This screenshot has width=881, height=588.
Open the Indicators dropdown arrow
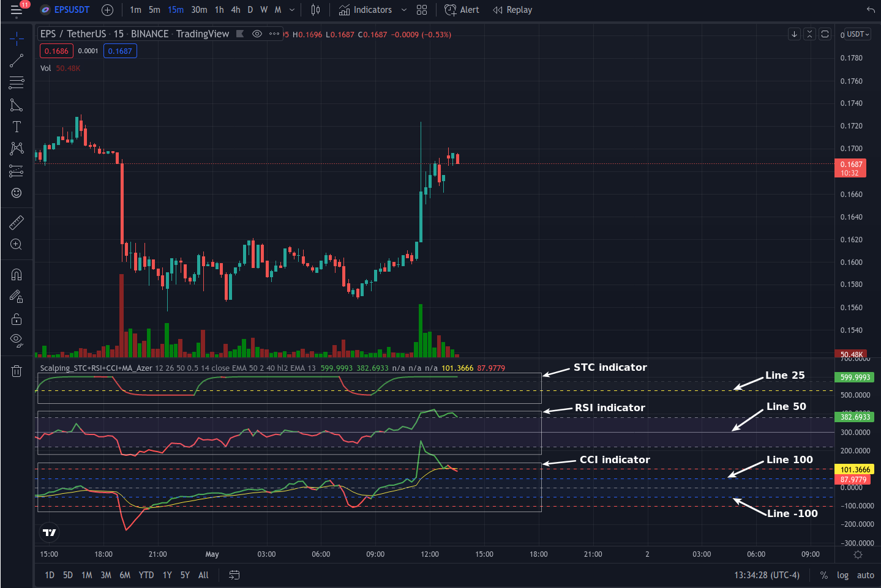tap(403, 10)
